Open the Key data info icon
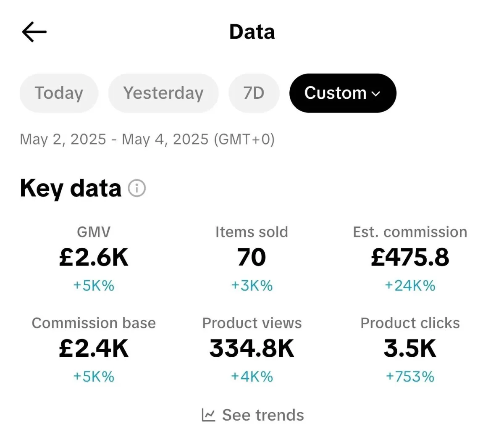 click(x=137, y=188)
